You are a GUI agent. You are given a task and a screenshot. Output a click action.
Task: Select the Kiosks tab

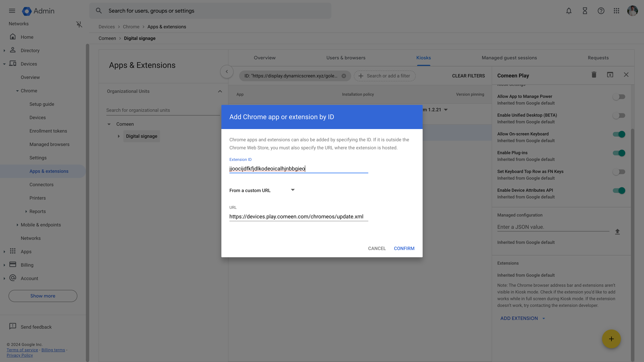point(423,58)
